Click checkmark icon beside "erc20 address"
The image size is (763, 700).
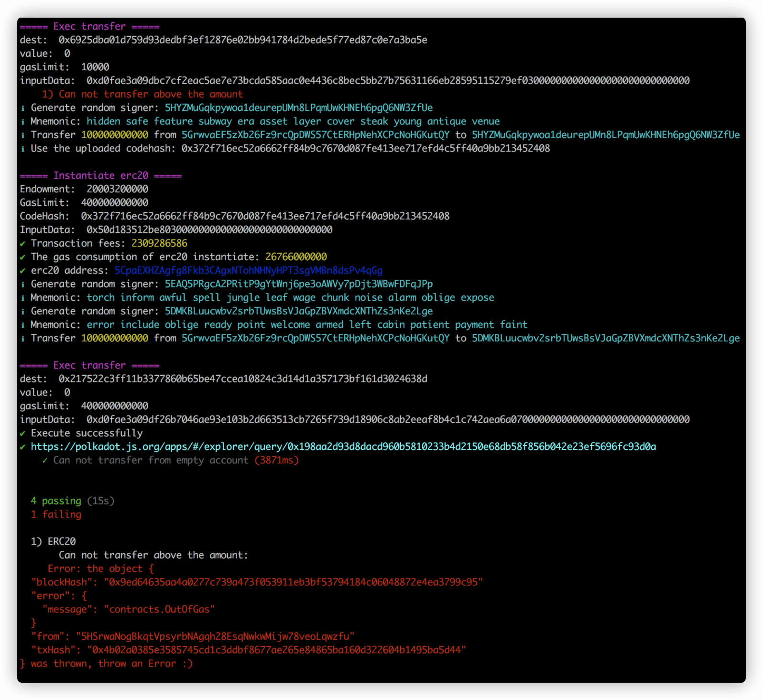pyautogui.click(x=22, y=271)
